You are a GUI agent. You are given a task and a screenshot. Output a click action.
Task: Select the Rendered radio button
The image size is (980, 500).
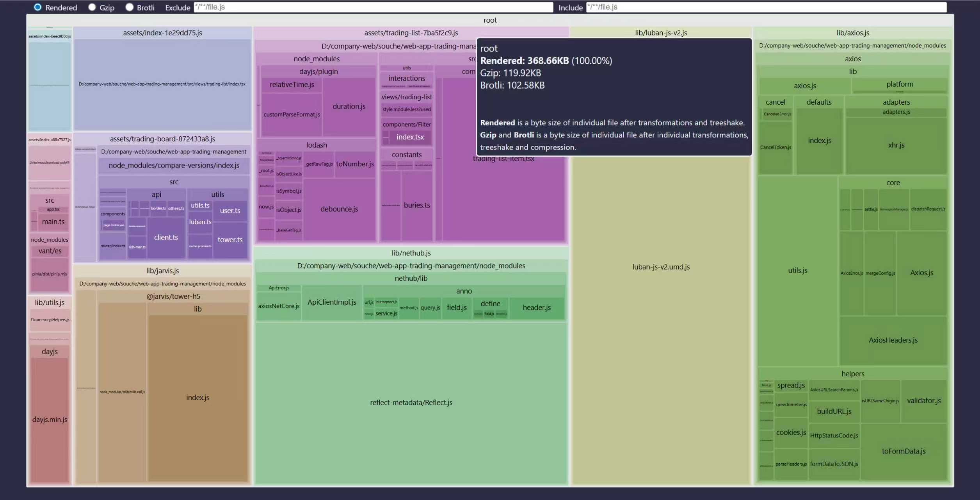(37, 7)
